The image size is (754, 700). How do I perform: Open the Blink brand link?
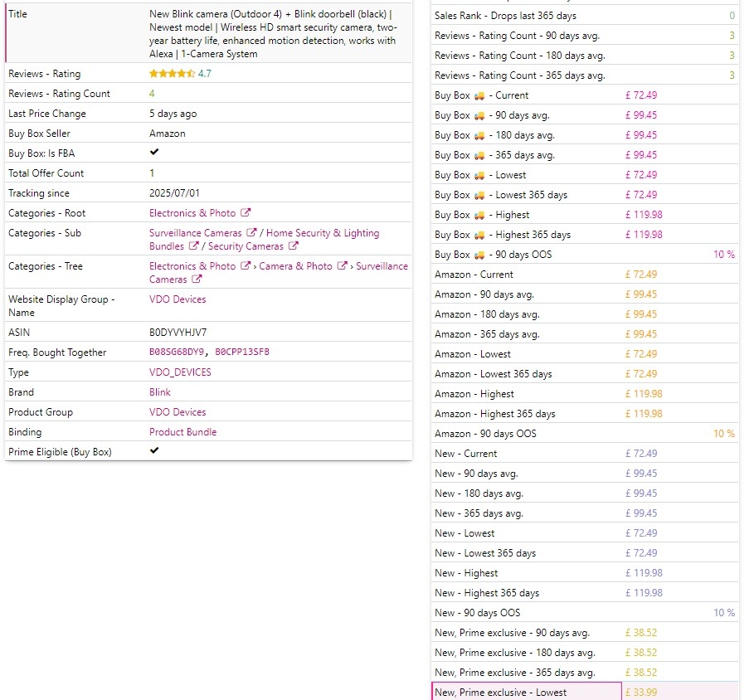[160, 392]
